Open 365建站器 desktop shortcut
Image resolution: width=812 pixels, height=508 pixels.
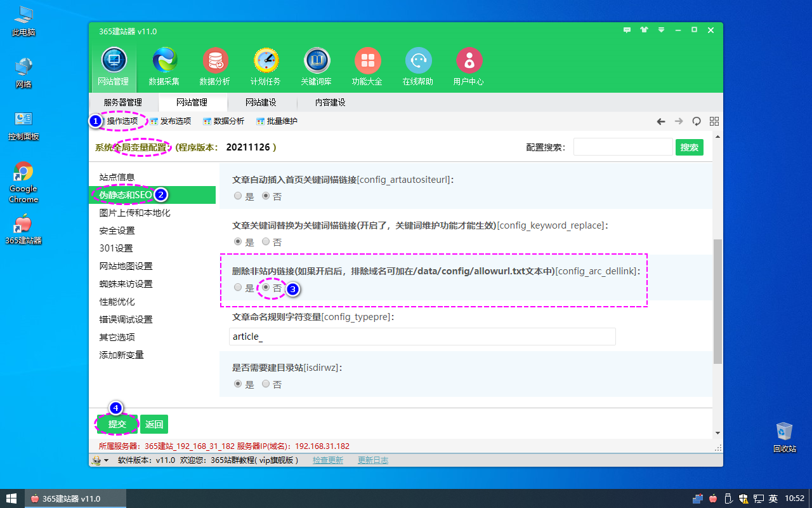tap(23, 229)
